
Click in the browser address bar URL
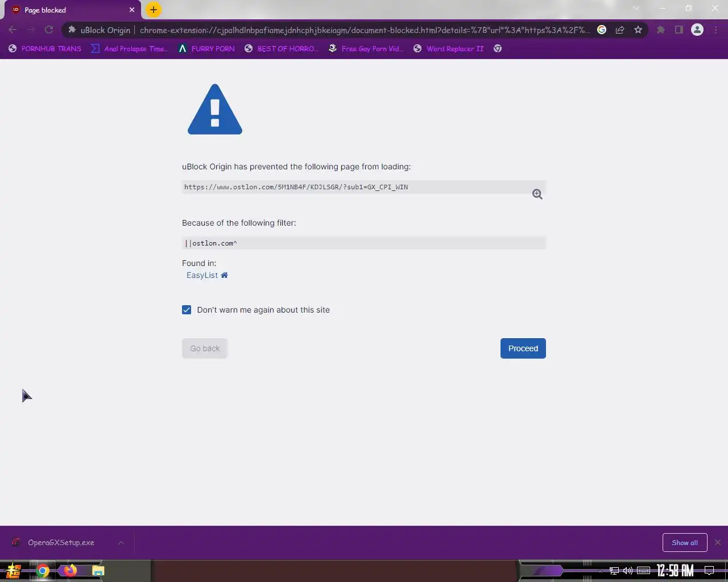click(x=365, y=30)
